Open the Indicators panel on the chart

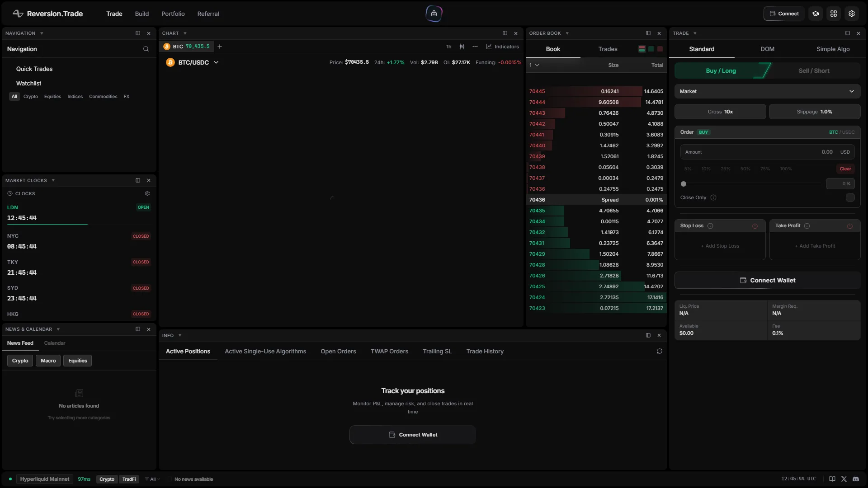pos(503,47)
